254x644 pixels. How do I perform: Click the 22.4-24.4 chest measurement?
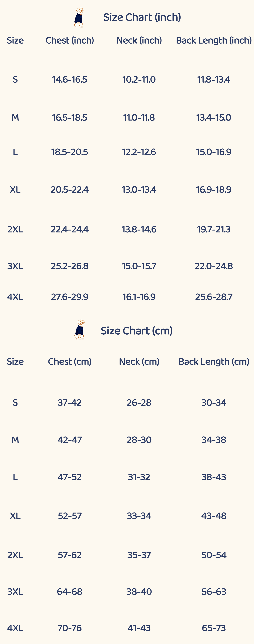[70, 229]
